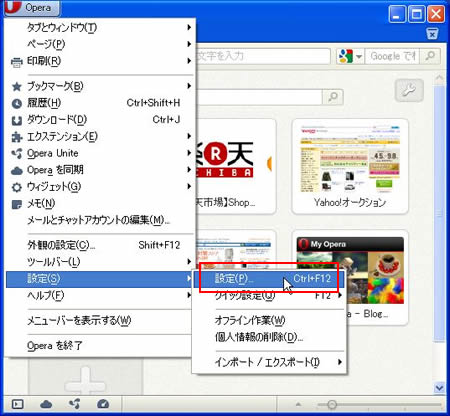Open the My Opera speed dial thumbnail
The height and width of the screenshot is (416, 450).
point(350,277)
